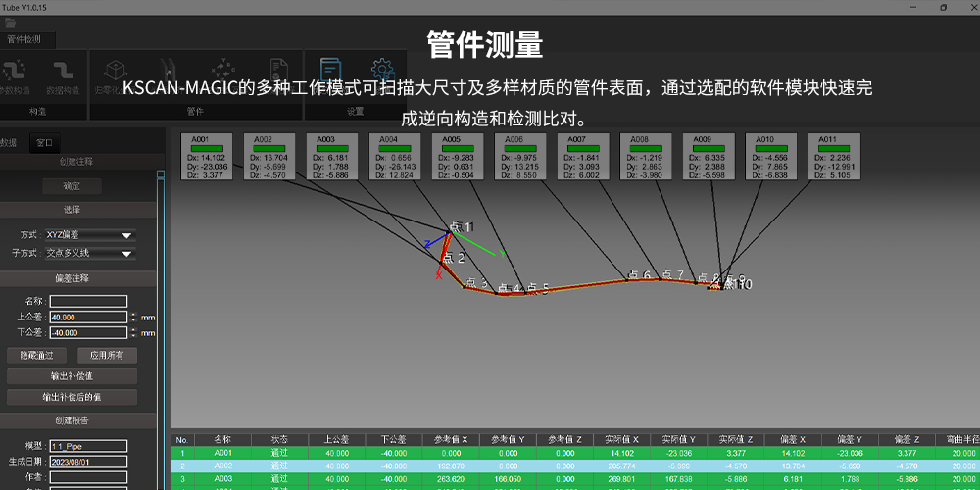The image size is (980, 490).
Task: Select row A002 in the results table
Action: (490, 466)
